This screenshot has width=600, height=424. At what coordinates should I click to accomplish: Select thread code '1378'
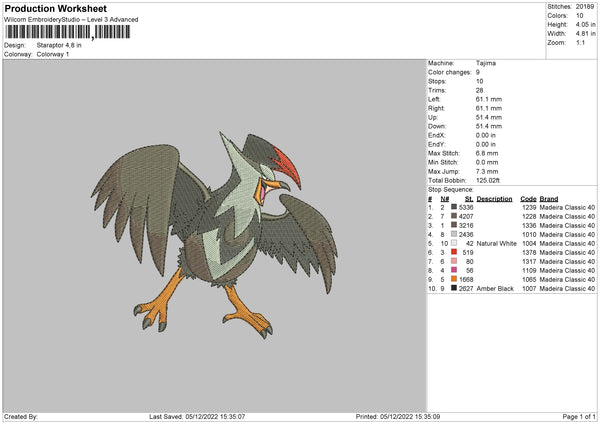529,253
